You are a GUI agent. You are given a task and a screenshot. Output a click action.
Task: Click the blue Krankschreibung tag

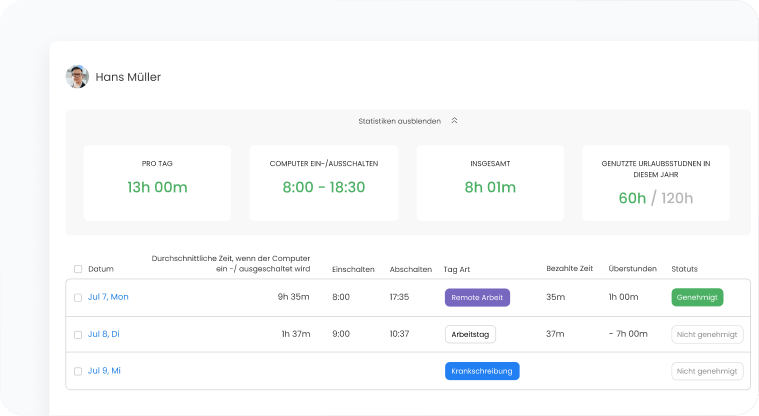coord(482,371)
